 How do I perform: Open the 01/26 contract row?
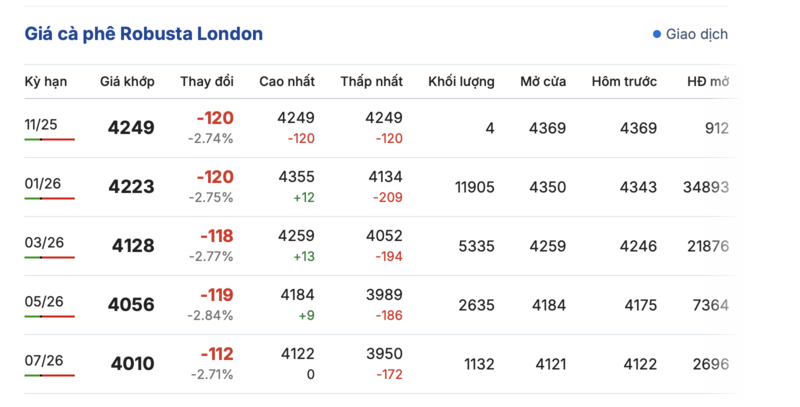pyautogui.click(x=44, y=182)
